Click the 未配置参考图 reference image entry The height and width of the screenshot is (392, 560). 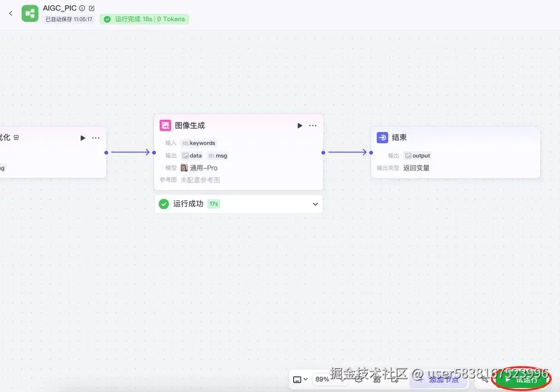[x=200, y=179]
